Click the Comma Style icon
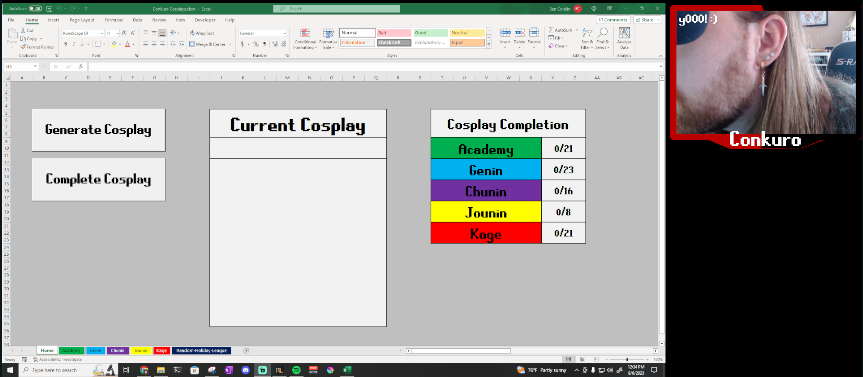Screen dimensions: 863x377 264,44
